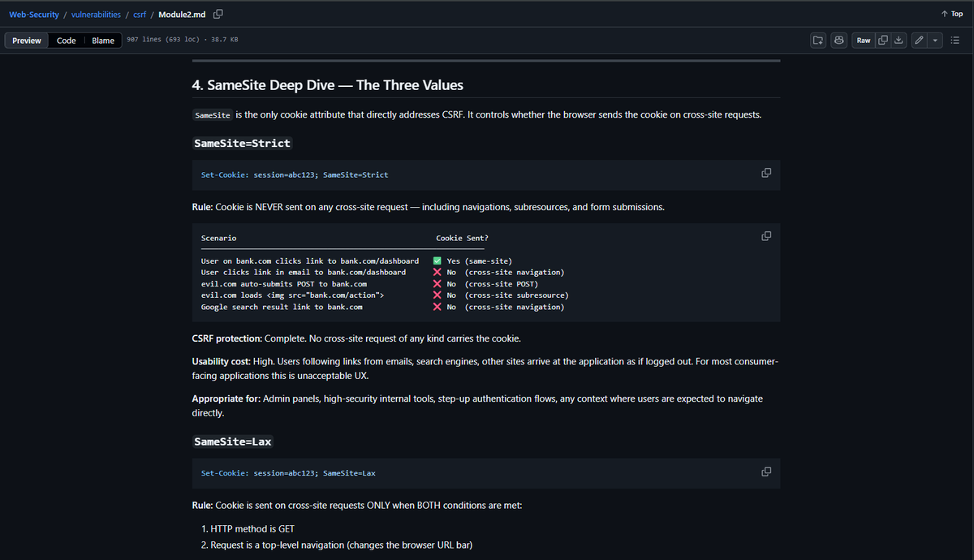Go to the vulnerabilities folder breadcrumb
Screen dimensions: 974x560
(x=94, y=15)
